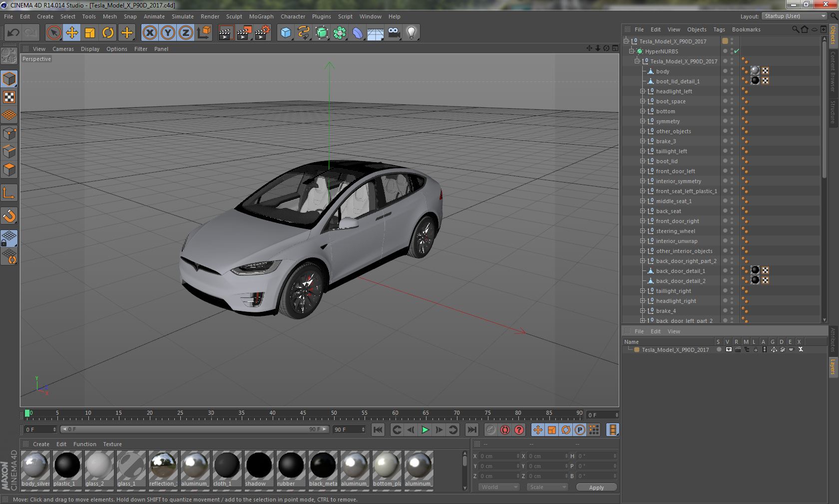Switch to Polygons mode
This screenshot has height=504, width=839.
(x=9, y=170)
